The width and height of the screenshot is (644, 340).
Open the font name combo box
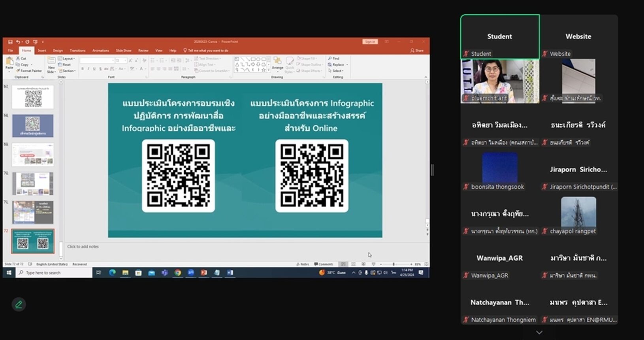97,60
